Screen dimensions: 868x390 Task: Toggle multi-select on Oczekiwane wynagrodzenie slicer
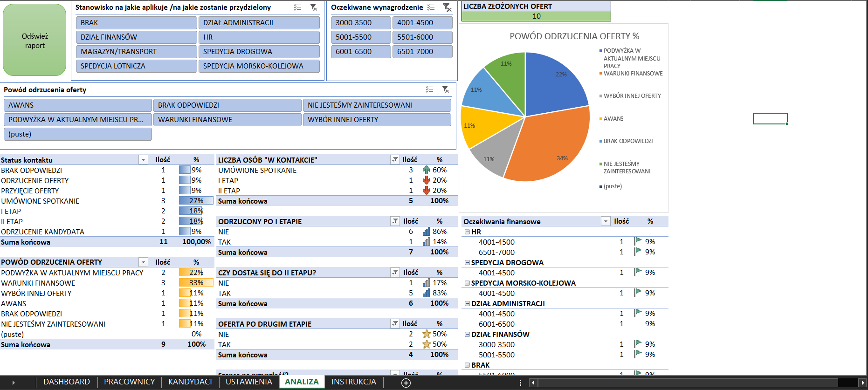[x=431, y=7]
